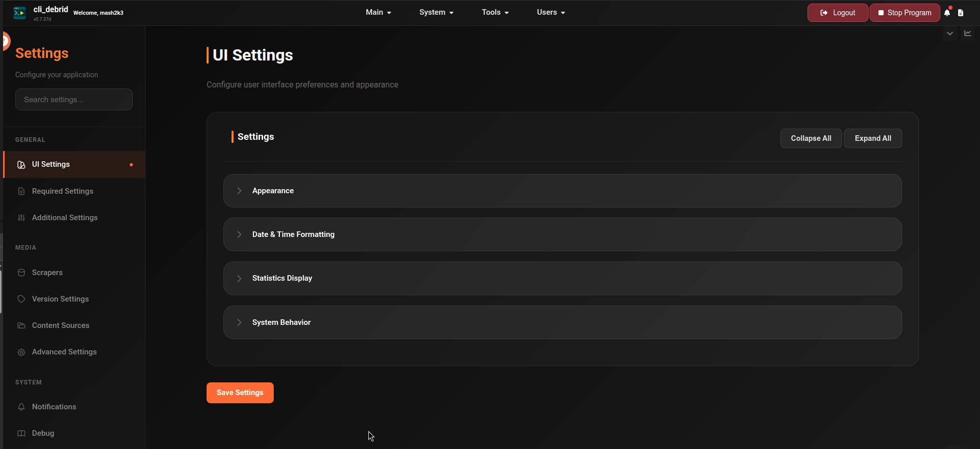980x449 pixels.
Task: Open Required Settings in sidebar
Action: [x=74, y=191]
